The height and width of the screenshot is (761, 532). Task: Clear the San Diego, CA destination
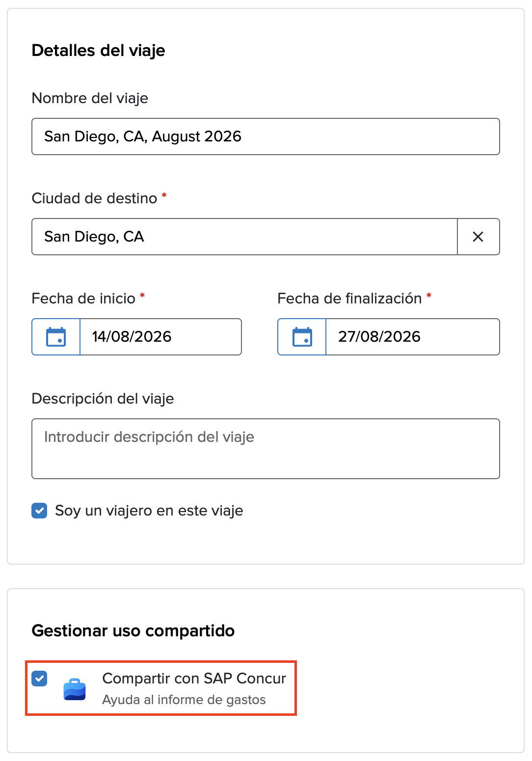pos(478,237)
